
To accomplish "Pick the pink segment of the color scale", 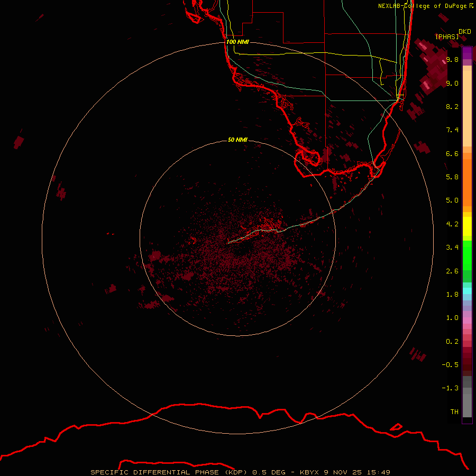I will (467, 321).
